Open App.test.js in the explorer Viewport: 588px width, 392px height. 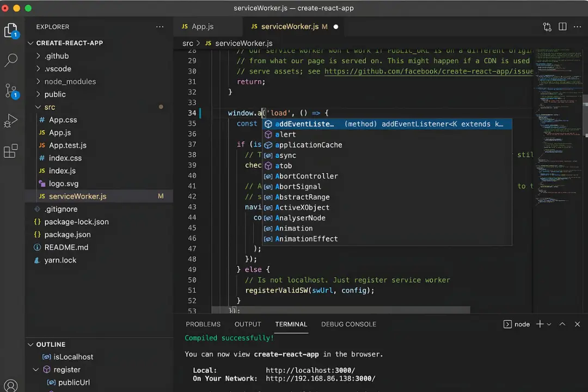(99, 145)
